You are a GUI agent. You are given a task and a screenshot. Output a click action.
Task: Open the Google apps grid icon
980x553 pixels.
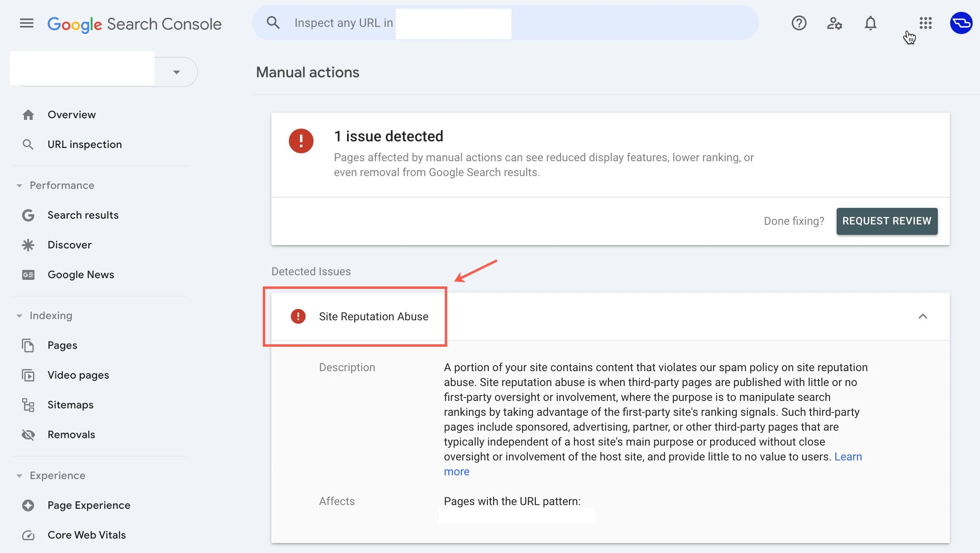click(x=925, y=22)
